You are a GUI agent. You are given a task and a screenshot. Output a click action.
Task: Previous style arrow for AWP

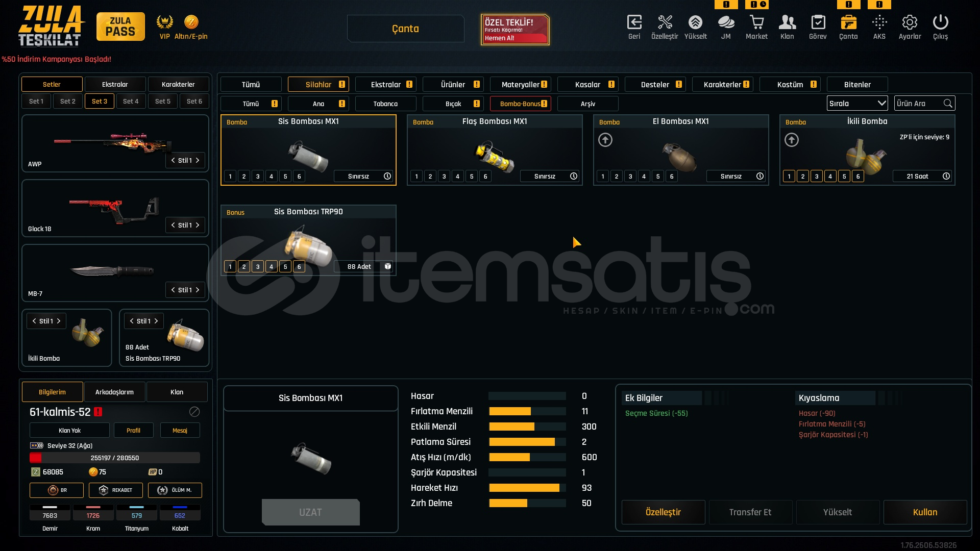(x=173, y=160)
